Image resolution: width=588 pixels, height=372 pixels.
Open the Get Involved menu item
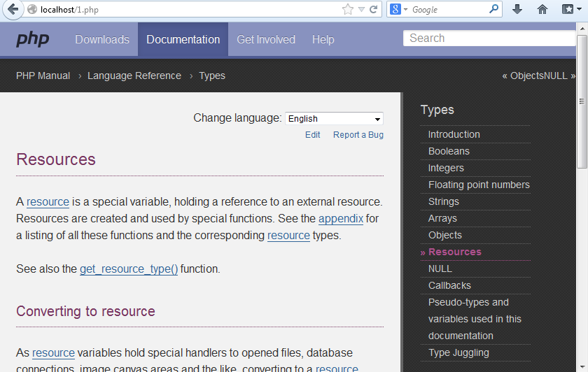[266, 40]
